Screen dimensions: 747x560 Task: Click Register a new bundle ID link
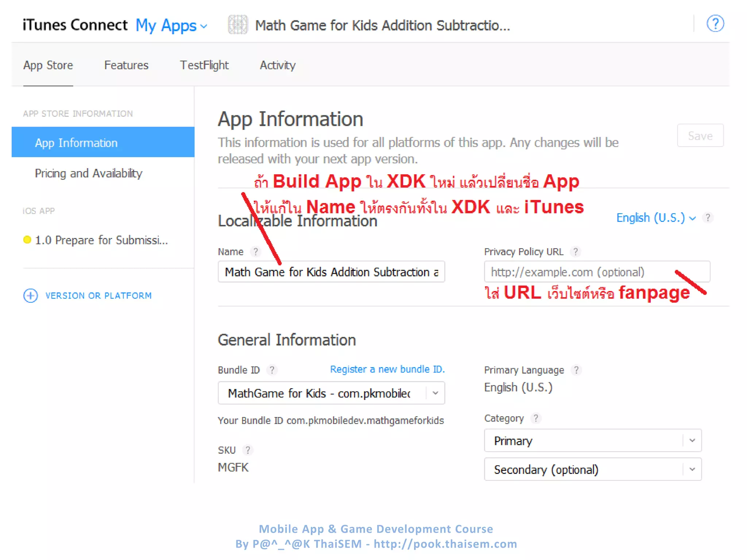(x=387, y=369)
